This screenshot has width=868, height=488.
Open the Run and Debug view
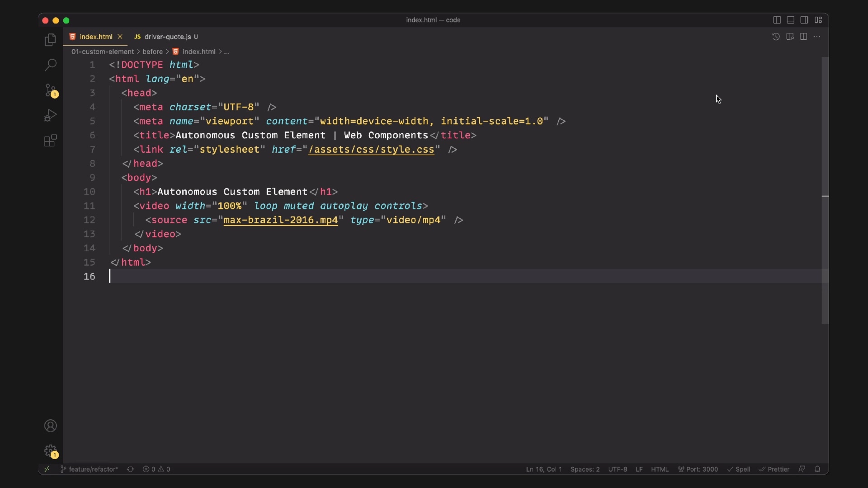point(50,115)
